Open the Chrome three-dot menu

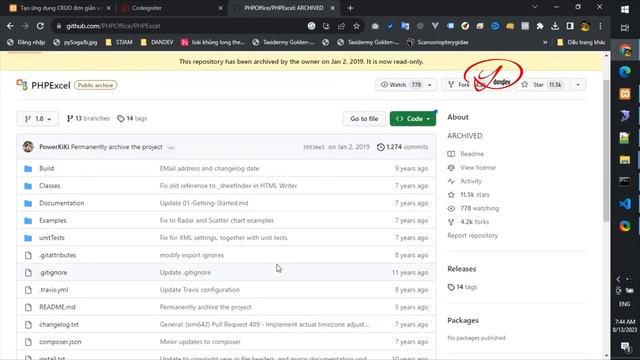600,26
